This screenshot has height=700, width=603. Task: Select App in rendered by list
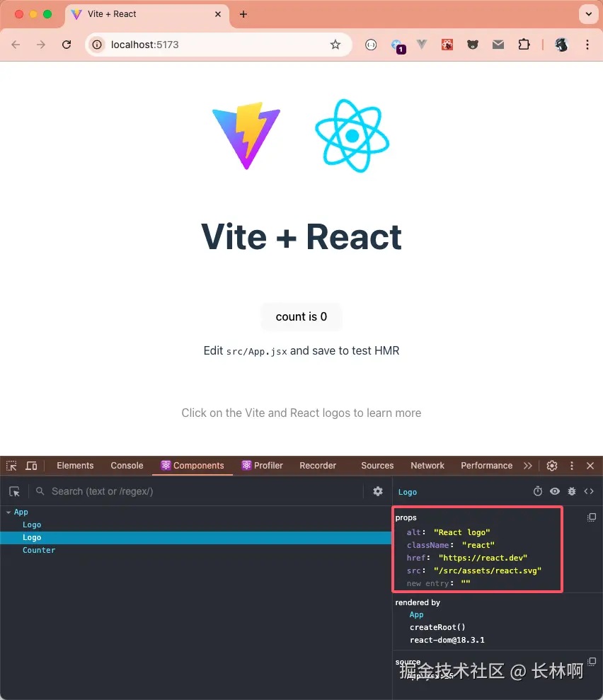click(416, 615)
